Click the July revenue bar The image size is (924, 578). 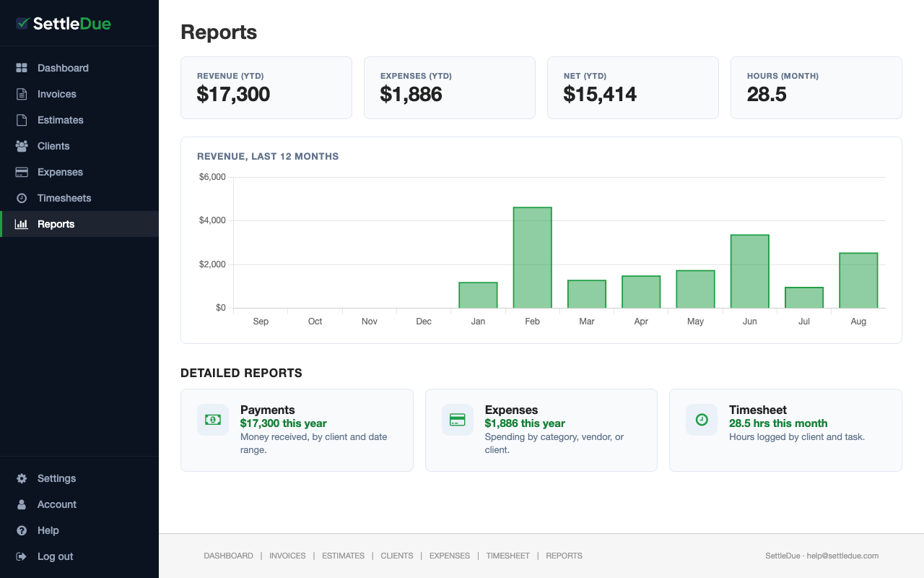[x=804, y=298]
